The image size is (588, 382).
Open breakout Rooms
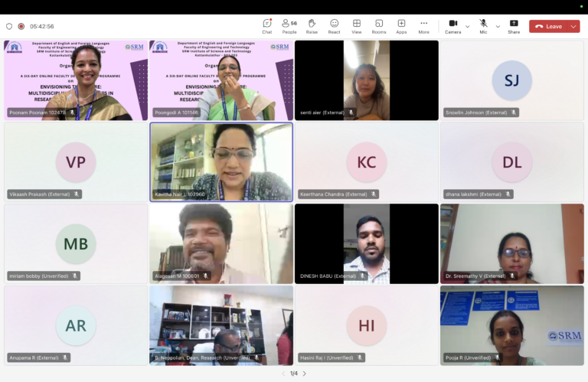[379, 26]
